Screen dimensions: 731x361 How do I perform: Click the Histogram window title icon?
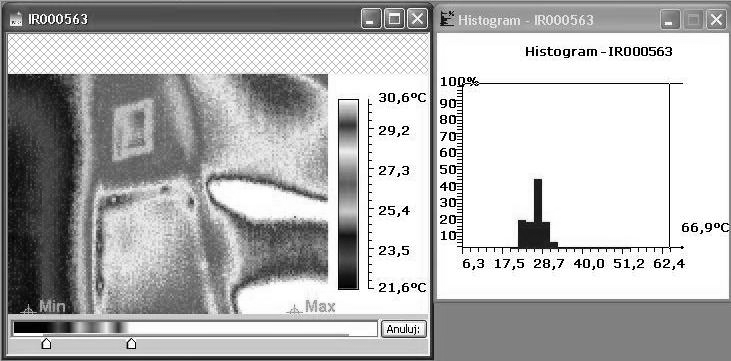pyautogui.click(x=447, y=20)
